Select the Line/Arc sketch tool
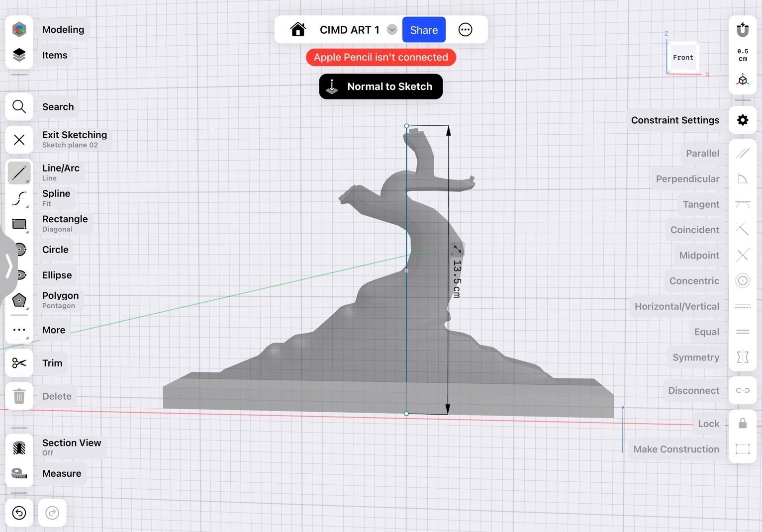 coord(19,173)
